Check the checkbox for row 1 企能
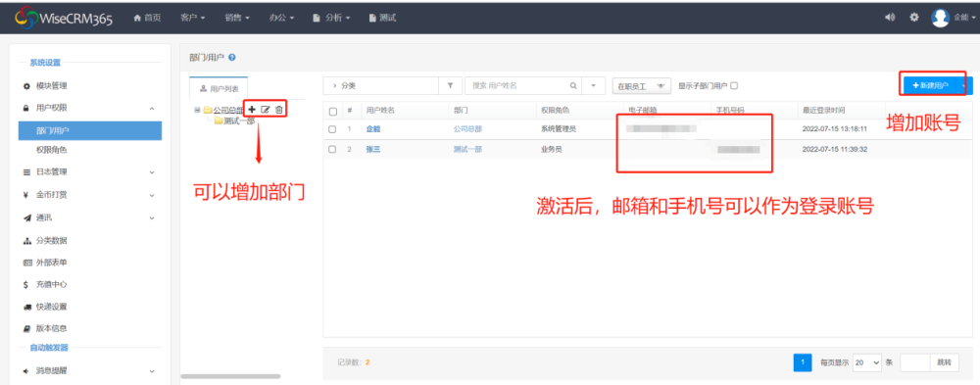Image resolution: width=980 pixels, height=385 pixels. tap(333, 129)
